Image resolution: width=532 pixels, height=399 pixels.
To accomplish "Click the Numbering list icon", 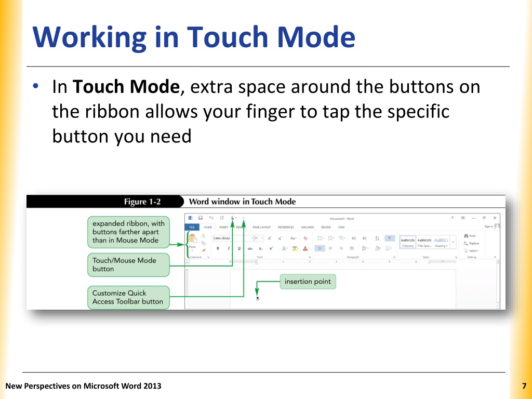I will [x=331, y=238].
